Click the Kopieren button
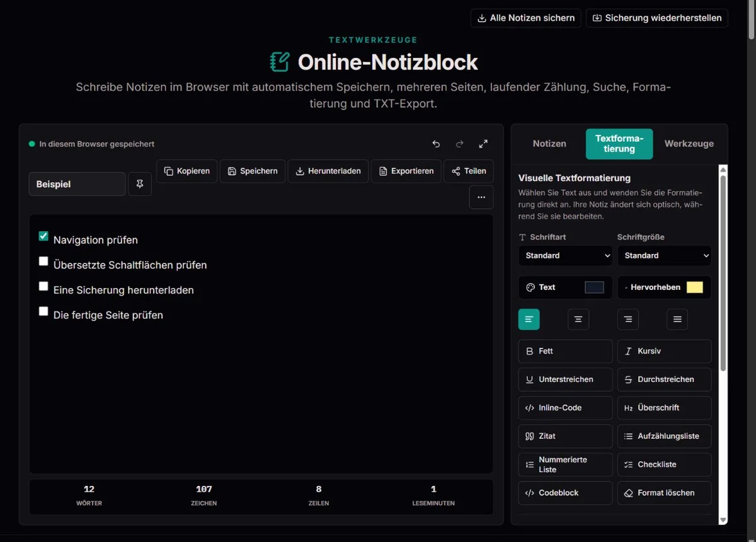 (x=187, y=171)
